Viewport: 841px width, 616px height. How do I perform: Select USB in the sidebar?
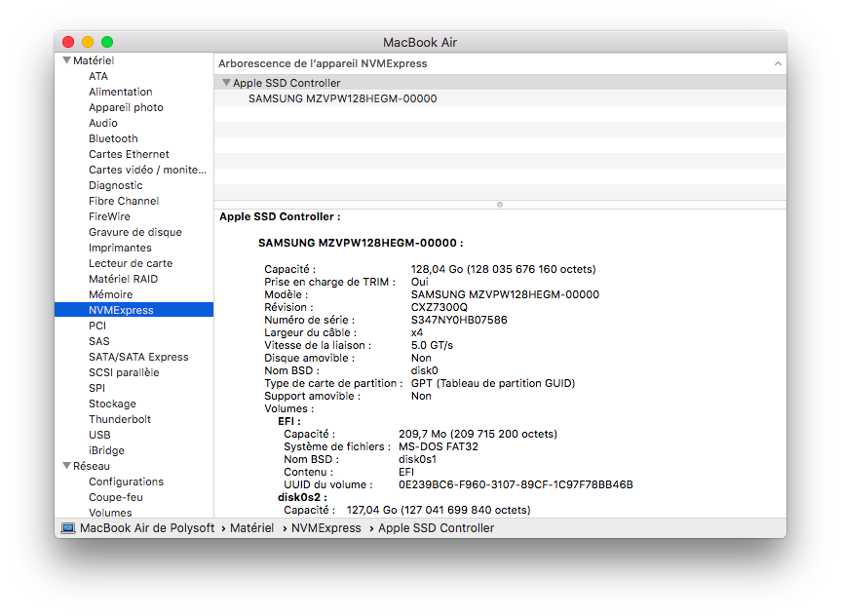(x=99, y=434)
